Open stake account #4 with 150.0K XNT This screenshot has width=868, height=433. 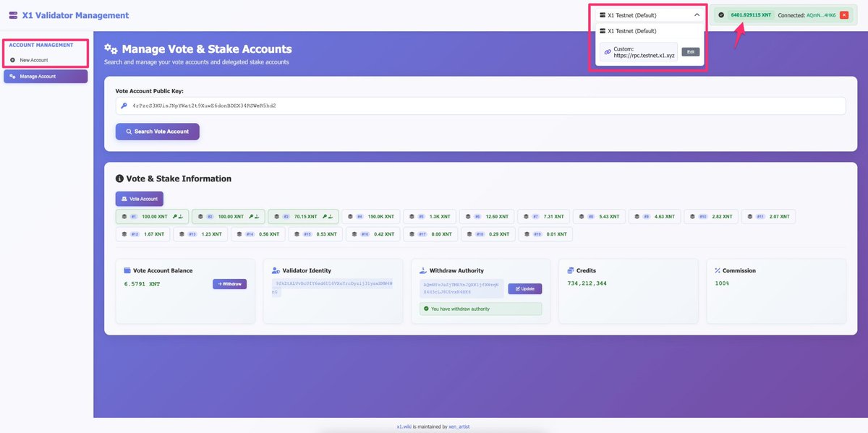(370, 216)
